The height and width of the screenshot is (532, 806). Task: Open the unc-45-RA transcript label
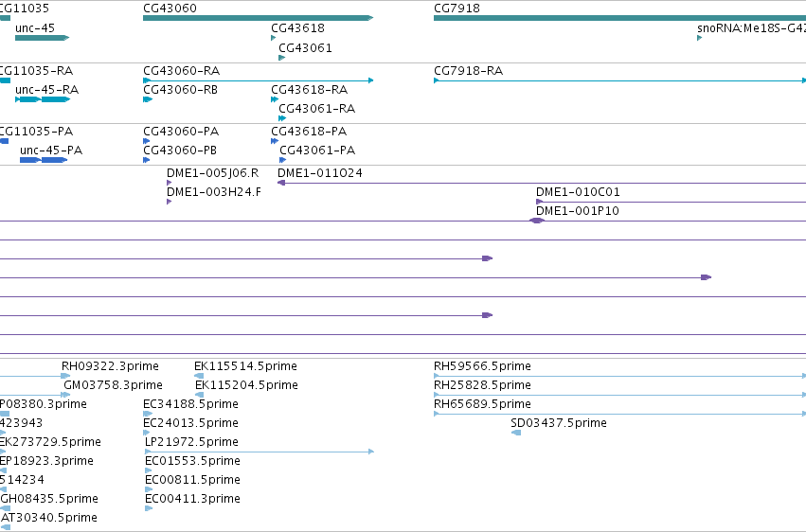click(46, 90)
